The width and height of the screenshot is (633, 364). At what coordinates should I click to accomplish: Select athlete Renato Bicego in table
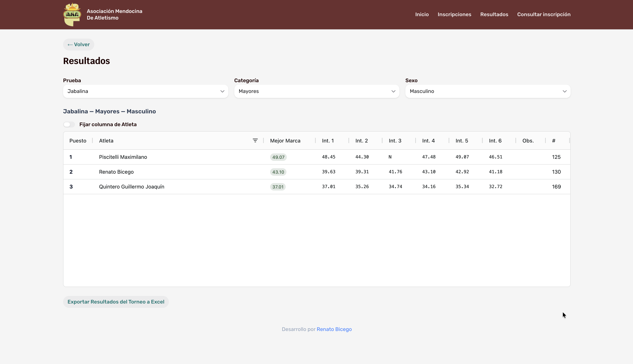116,172
